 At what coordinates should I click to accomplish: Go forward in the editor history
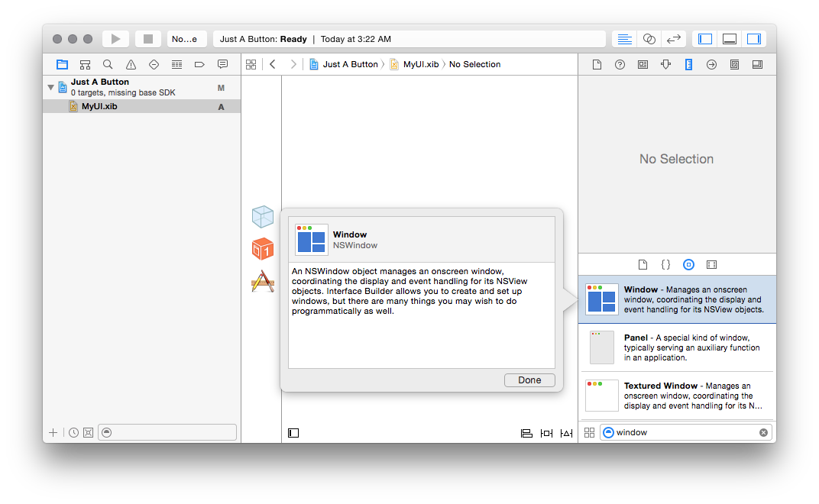(x=293, y=64)
